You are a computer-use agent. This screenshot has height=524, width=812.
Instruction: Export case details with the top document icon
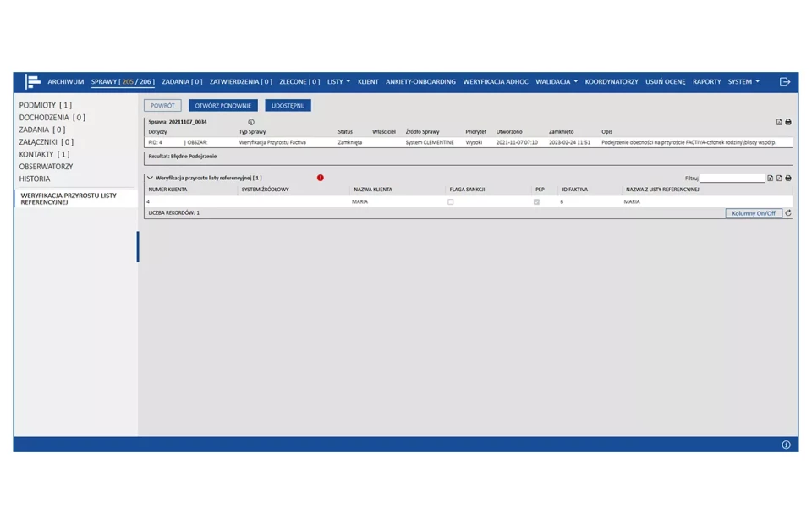pos(779,122)
